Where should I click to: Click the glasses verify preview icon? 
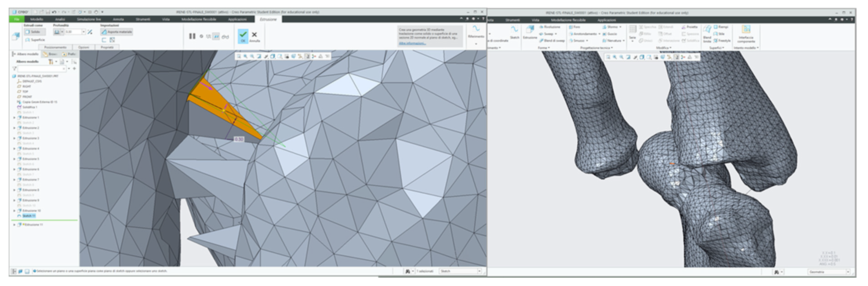tap(225, 36)
